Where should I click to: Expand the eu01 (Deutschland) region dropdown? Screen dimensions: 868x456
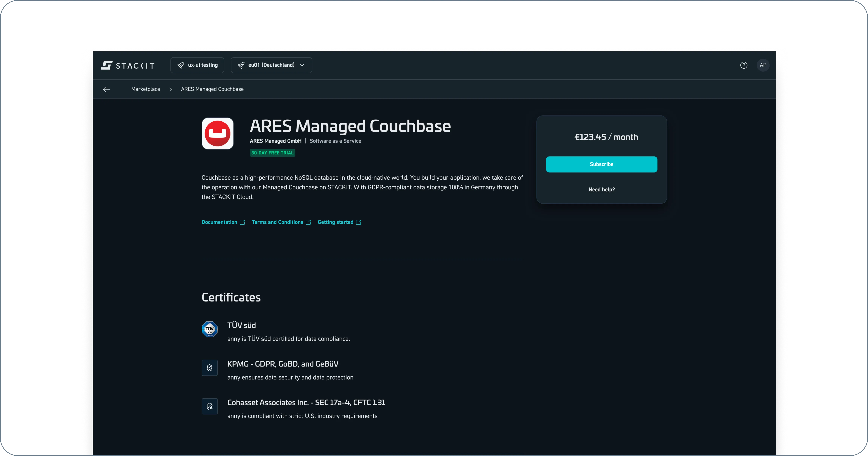[x=271, y=65]
